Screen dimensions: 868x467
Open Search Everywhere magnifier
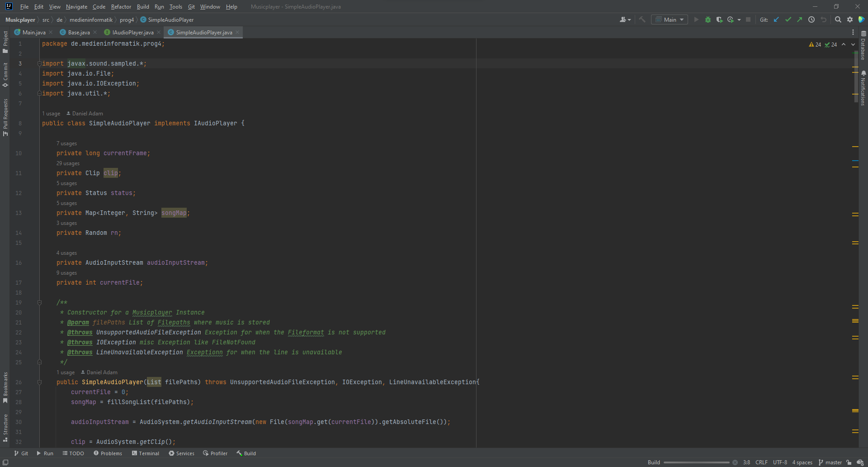pos(838,19)
